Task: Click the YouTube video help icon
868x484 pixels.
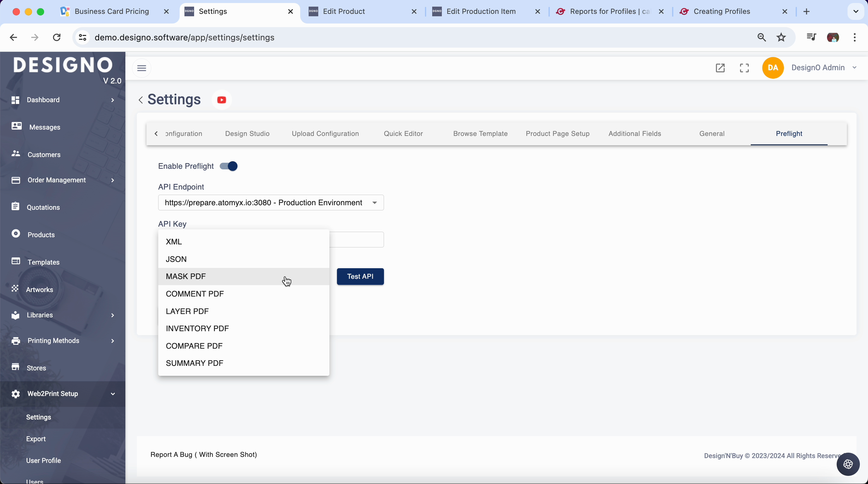Action: 222,100
